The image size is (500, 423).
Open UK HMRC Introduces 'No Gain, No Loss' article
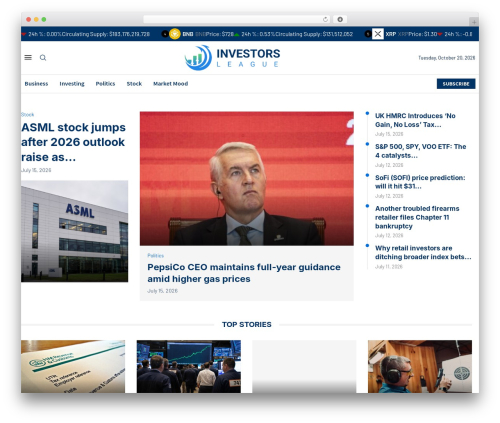pos(415,120)
